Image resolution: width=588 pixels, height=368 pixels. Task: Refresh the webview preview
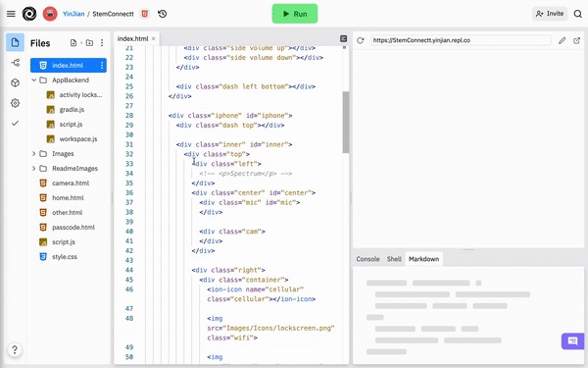tap(361, 40)
